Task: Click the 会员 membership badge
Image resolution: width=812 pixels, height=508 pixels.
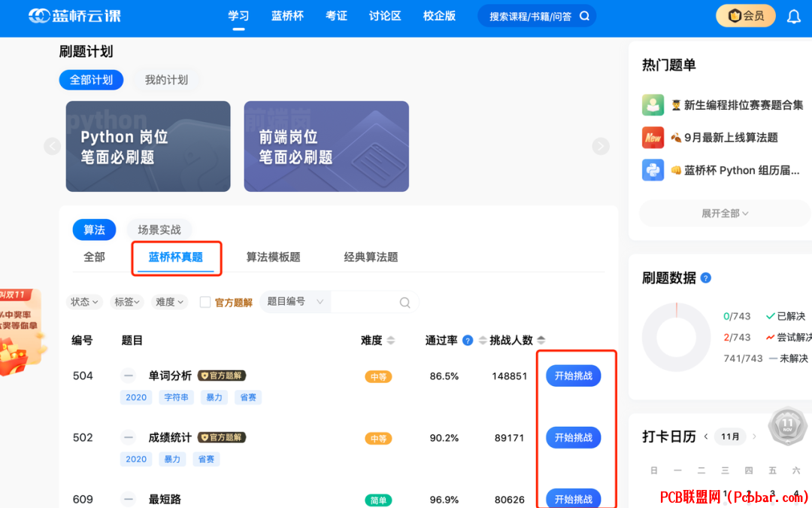Action: pos(746,16)
